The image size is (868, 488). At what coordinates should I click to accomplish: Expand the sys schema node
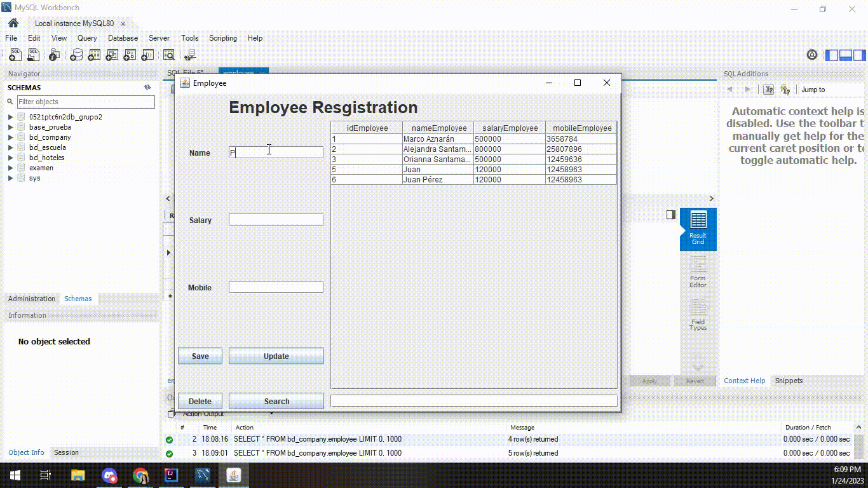11,178
